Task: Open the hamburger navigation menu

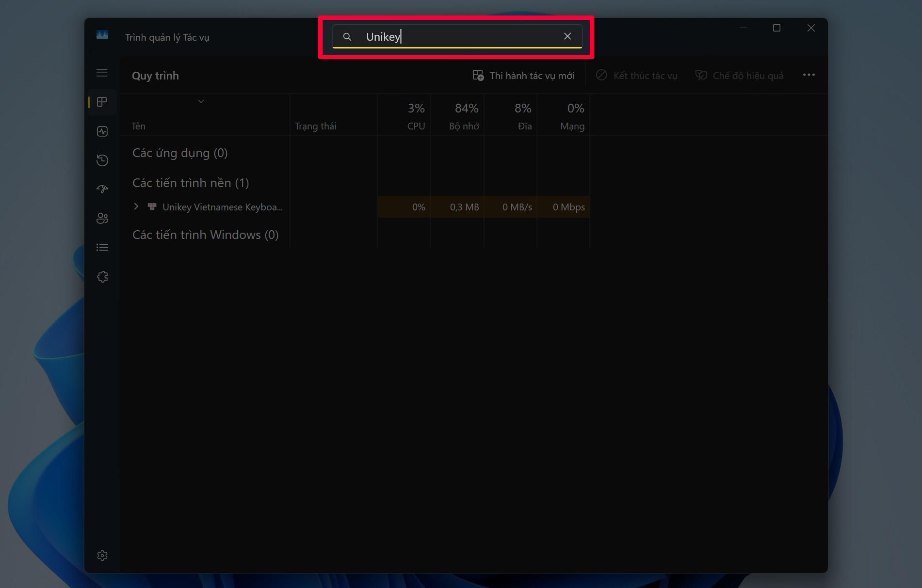Action: point(102,73)
